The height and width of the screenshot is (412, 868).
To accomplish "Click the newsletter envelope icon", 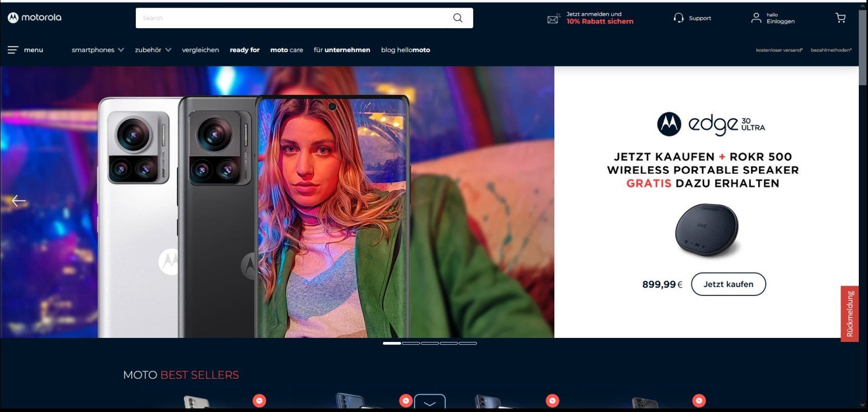I will coord(553,19).
